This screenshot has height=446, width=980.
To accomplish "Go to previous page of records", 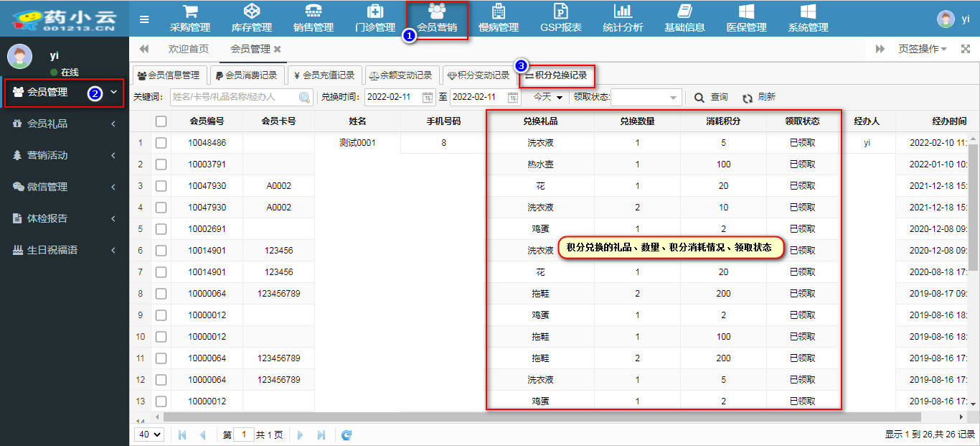I will tap(202, 435).
